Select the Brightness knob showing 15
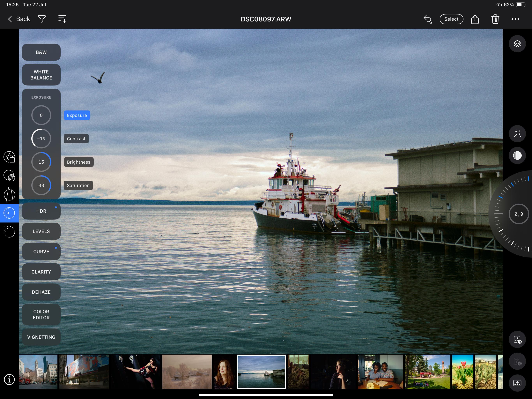This screenshot has width=532, height=399. tap(41, 162)
